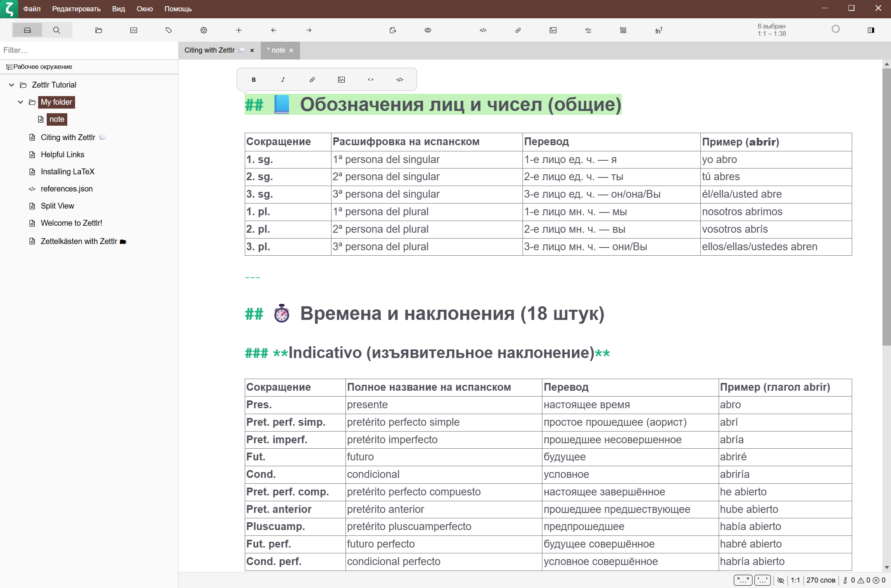The height and width of the screenshot is (588, 891).
Task: Open the tag manager icon
Action: click(x=168, y=30)
